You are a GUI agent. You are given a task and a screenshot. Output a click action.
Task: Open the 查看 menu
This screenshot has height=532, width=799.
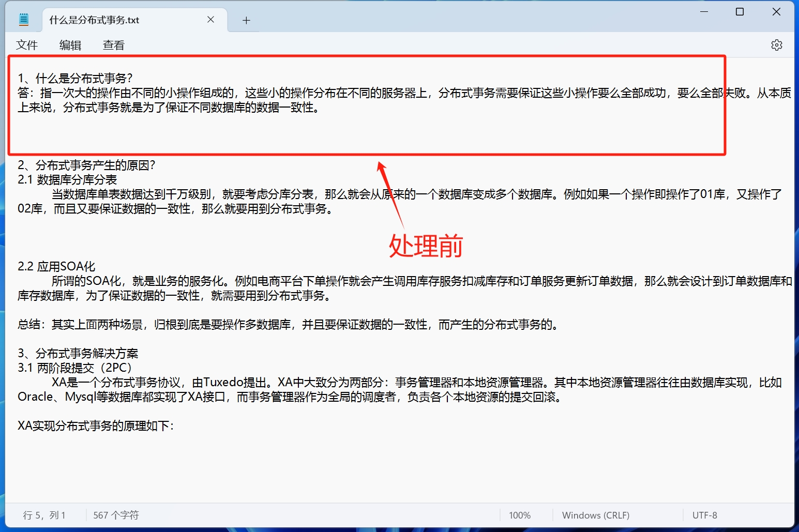tap(113, 45)
